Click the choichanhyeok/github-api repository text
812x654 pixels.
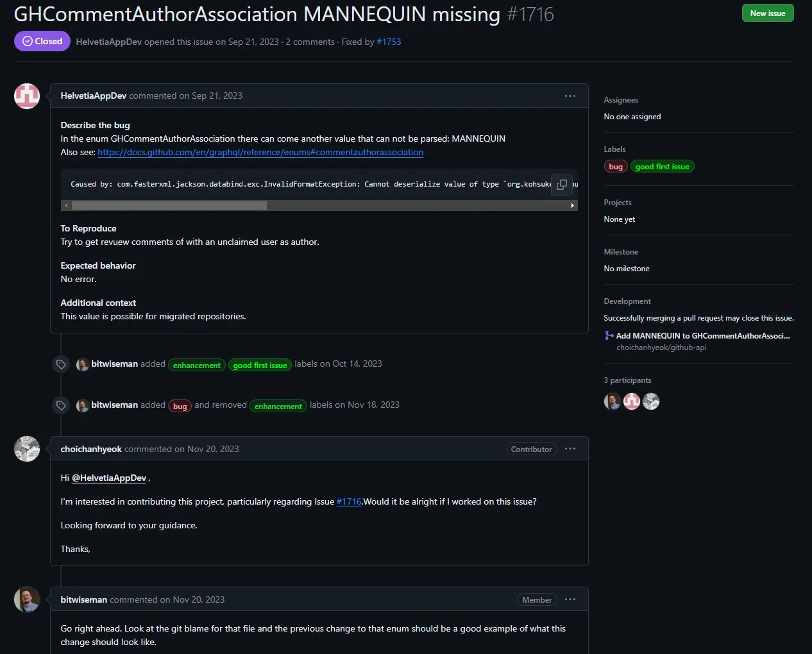(661, 348)
